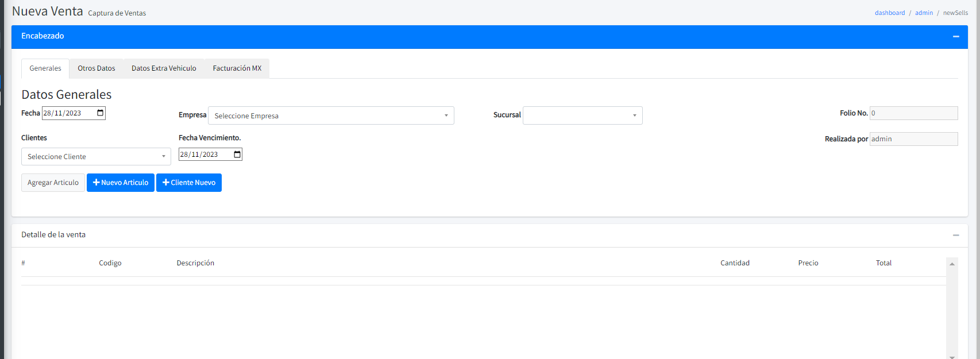This screenshot has width=980, height=359.
Task: Open the admin breadcrumb link
Action: click(x=924, y=13)
